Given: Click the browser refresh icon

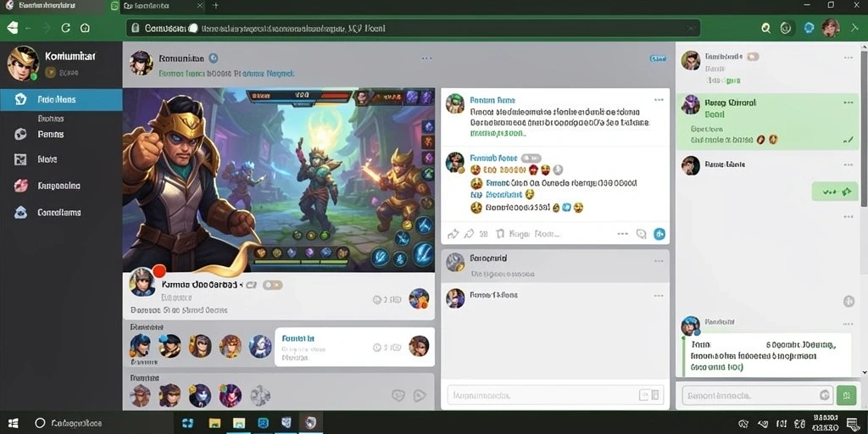Looking at the screenshot, I should point(66,28).
